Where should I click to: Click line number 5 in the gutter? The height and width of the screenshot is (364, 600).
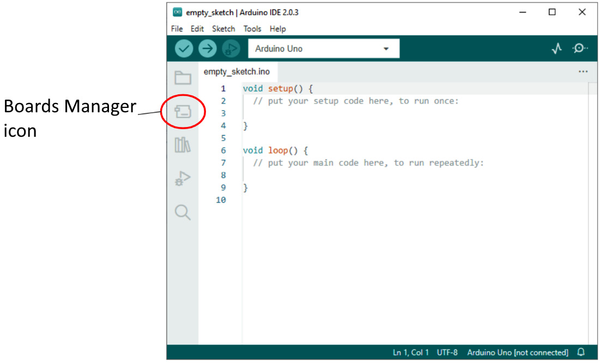click(x=223, y=138)
